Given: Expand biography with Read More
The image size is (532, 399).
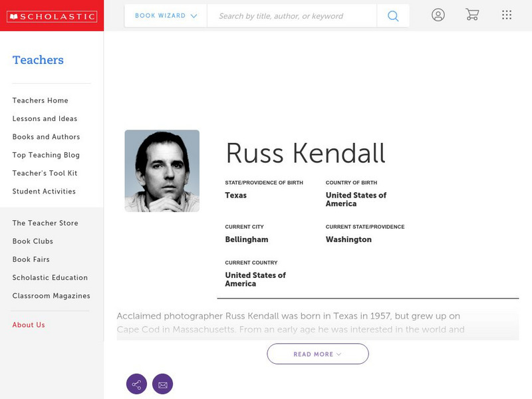Looking at the screenshot, I should (x=317, y=354).
